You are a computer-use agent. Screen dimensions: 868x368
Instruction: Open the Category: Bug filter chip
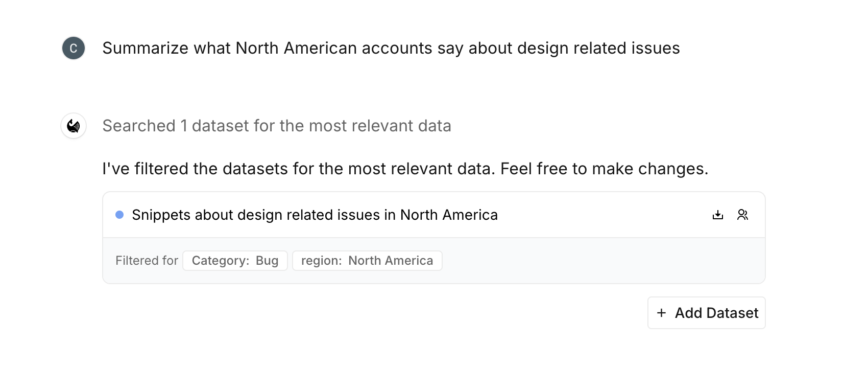235,261
